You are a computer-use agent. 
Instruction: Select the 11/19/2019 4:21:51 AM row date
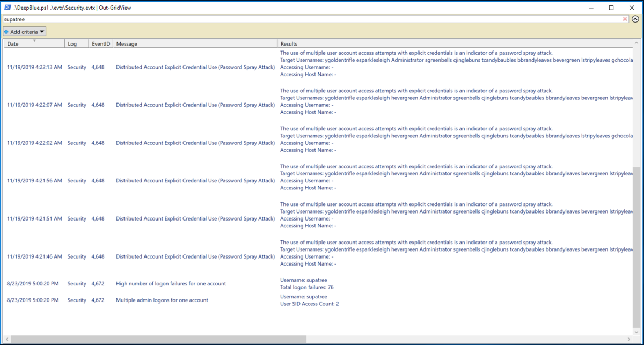tap(34, 218)
